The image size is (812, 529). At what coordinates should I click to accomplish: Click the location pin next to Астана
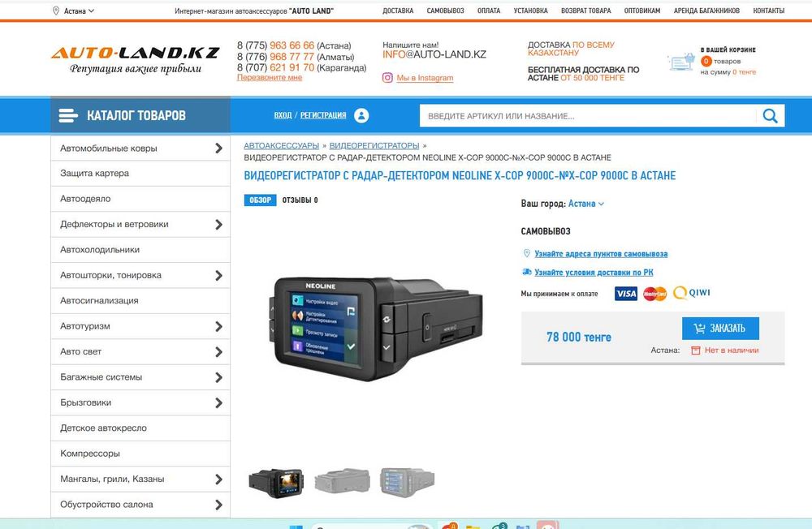56,11
